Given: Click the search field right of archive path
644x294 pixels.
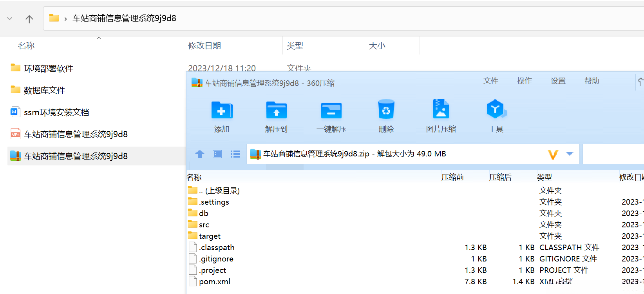Looking at the screenshot, I should [613, 154].
